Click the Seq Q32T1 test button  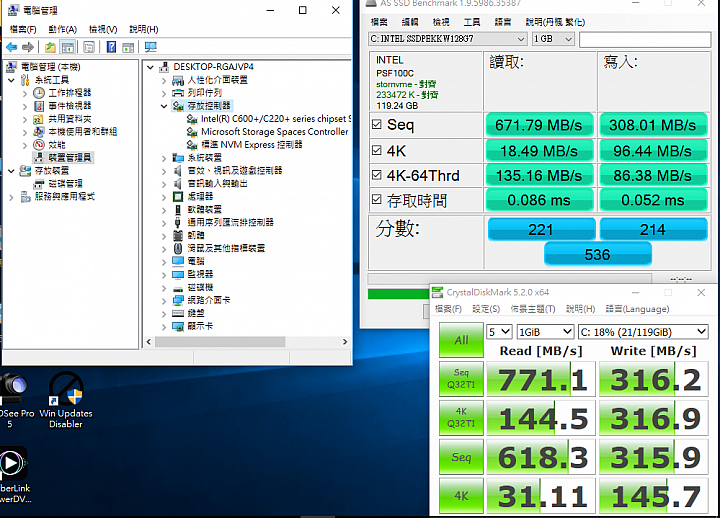[x=461, y=379]
